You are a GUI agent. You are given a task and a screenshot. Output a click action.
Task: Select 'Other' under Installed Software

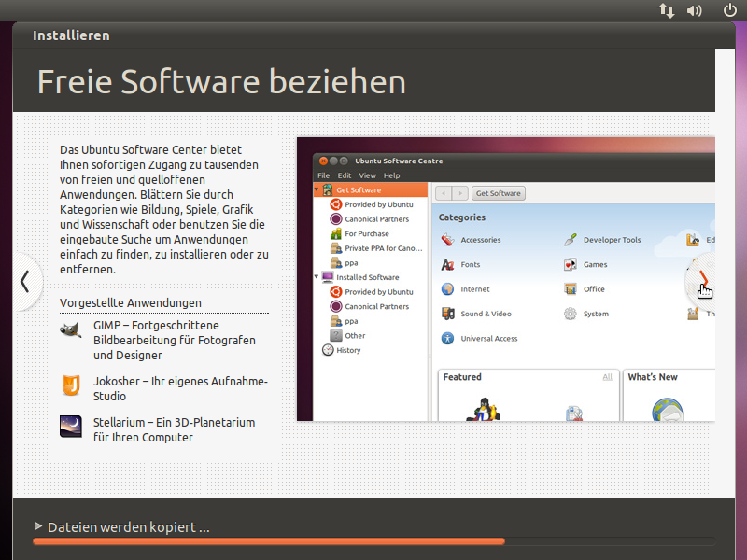355,335
